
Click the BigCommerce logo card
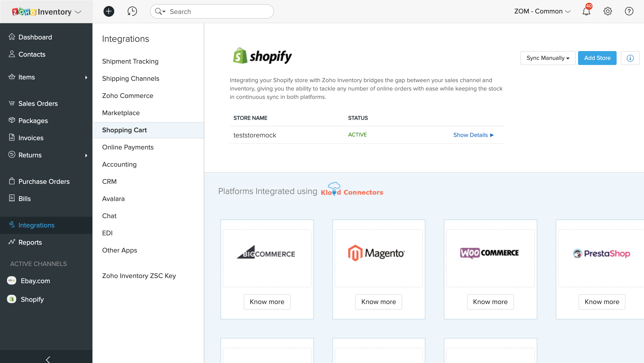[x=267, y=258]
